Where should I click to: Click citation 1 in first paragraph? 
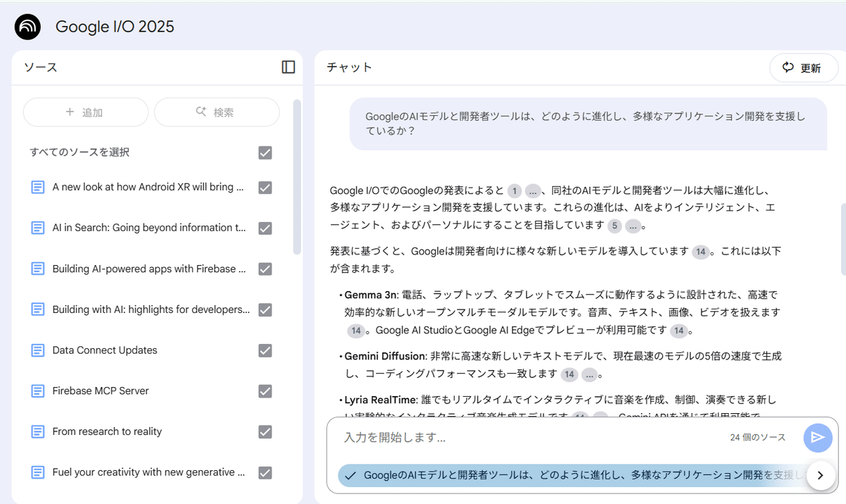pos(515,191)
